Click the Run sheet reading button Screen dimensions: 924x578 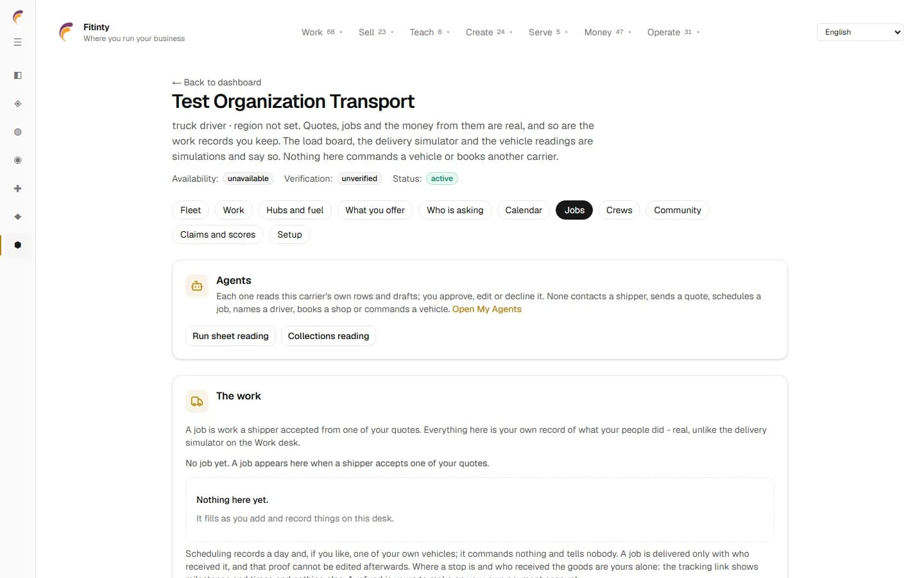(230, 336)
